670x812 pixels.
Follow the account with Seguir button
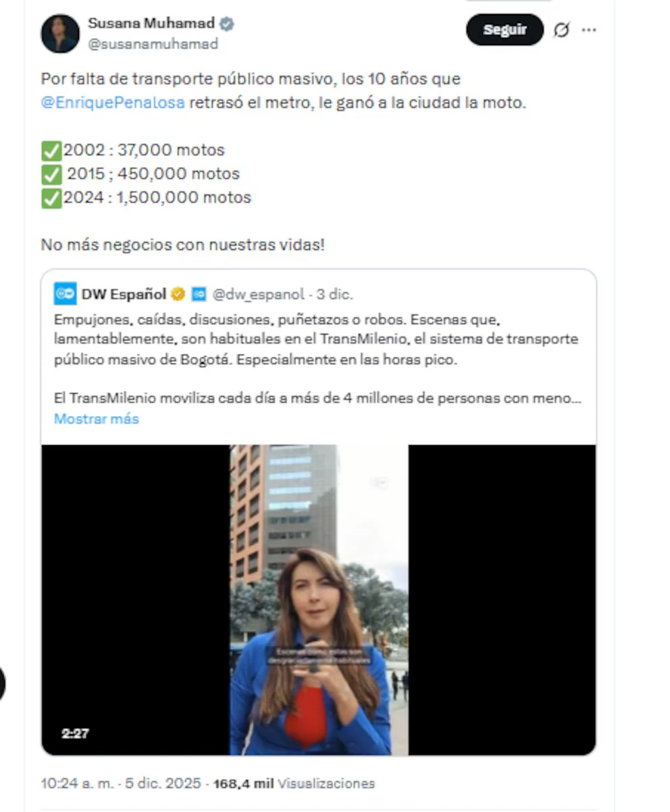coord(505,30)
